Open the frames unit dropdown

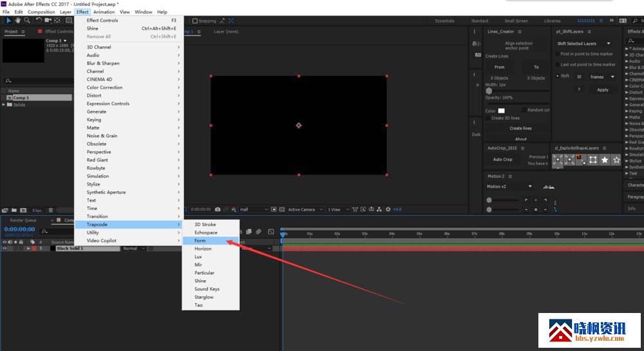(x=602, y=77)
